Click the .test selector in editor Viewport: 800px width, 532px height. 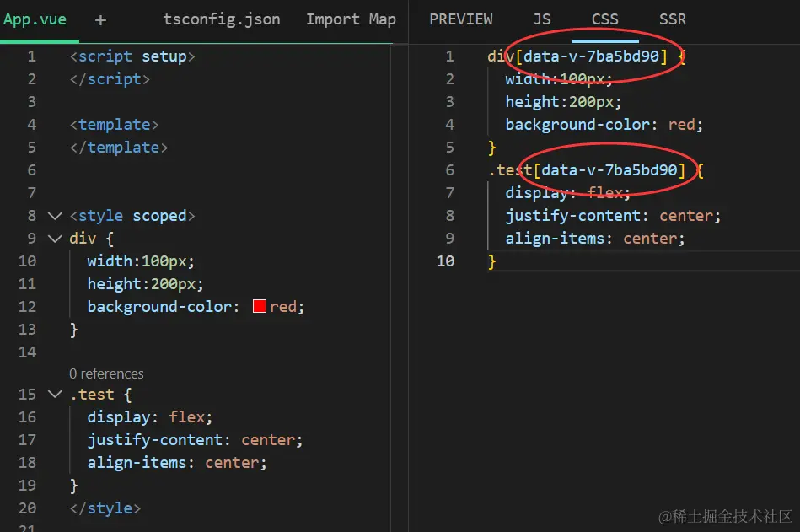click(x=92, y=395)
